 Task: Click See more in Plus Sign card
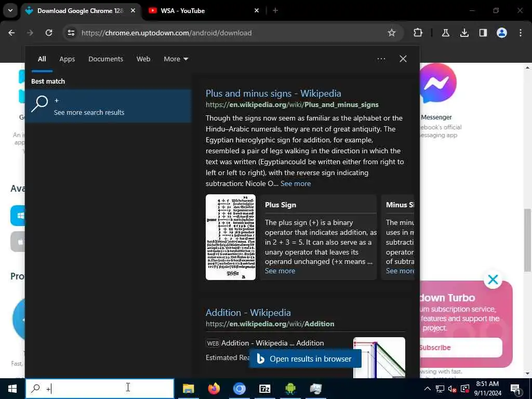point(280,271)
